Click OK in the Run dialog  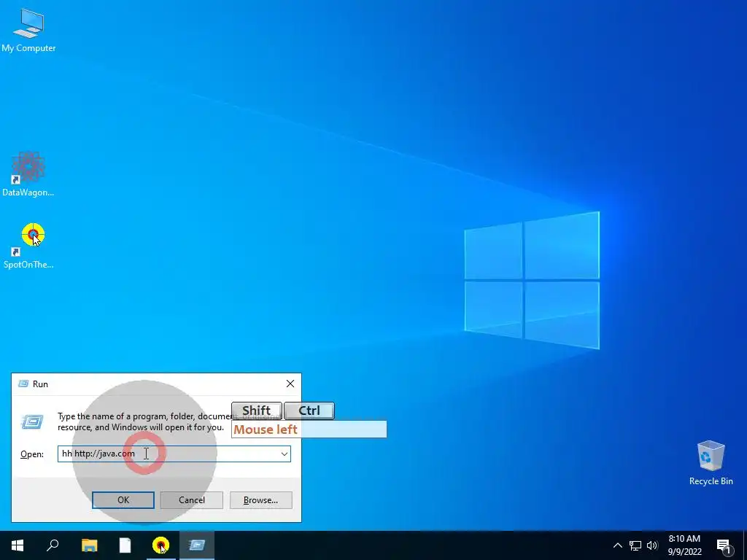123,500
